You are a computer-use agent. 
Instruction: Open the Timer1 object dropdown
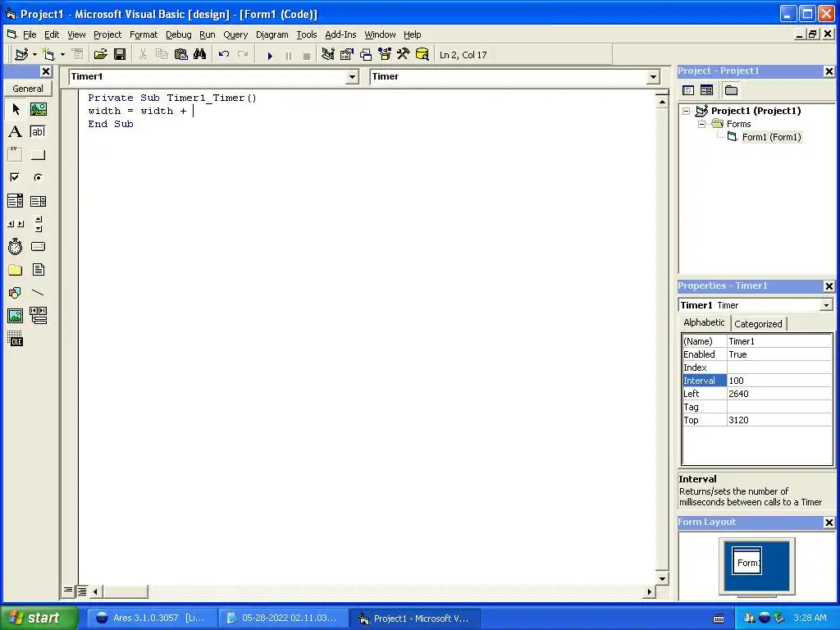click(352, 77)
